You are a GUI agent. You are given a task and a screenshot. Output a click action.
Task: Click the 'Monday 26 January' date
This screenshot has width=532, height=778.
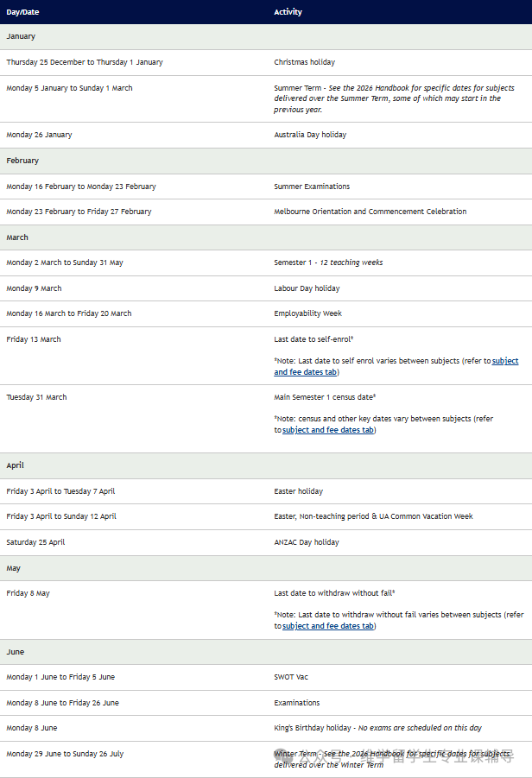(39, 135)
